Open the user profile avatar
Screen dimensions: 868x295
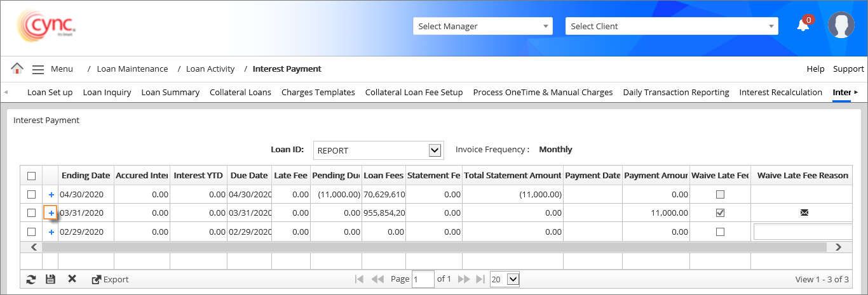click(x=841, y=25)
